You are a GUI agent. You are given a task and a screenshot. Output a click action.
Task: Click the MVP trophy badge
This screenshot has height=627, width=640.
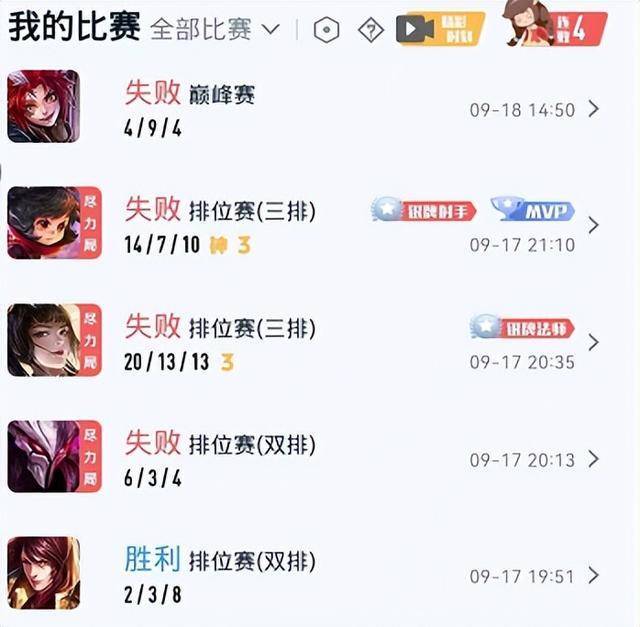coord(533,210)
